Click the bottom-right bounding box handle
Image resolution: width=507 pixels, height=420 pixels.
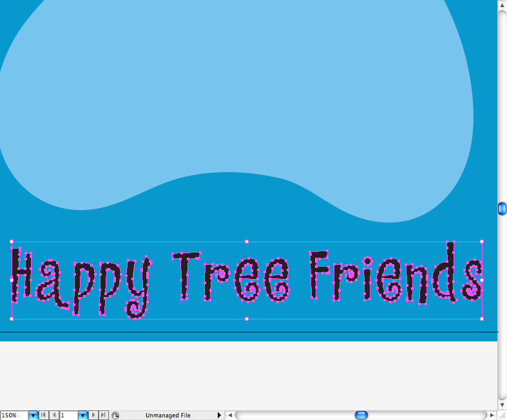[x=482, y=318]
